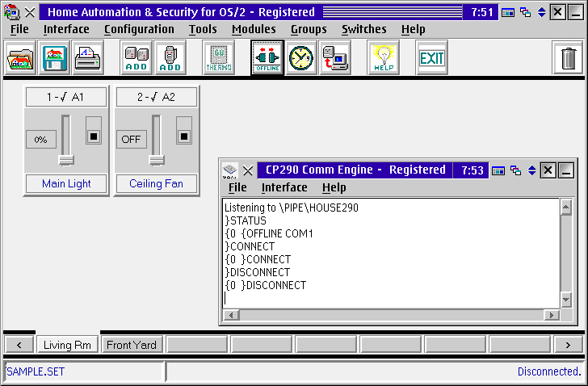Click the green EXIT toolbar button
Screen dimensions: 588x386
click(x=432, y=58)
